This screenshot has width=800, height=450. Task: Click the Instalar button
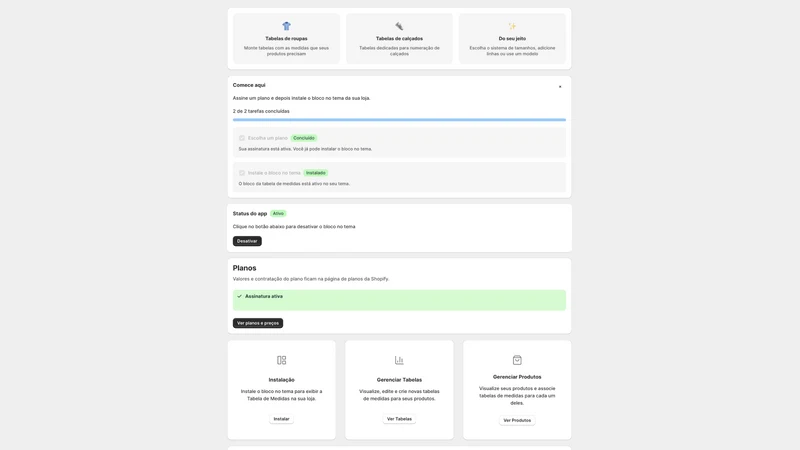(281, 419)
